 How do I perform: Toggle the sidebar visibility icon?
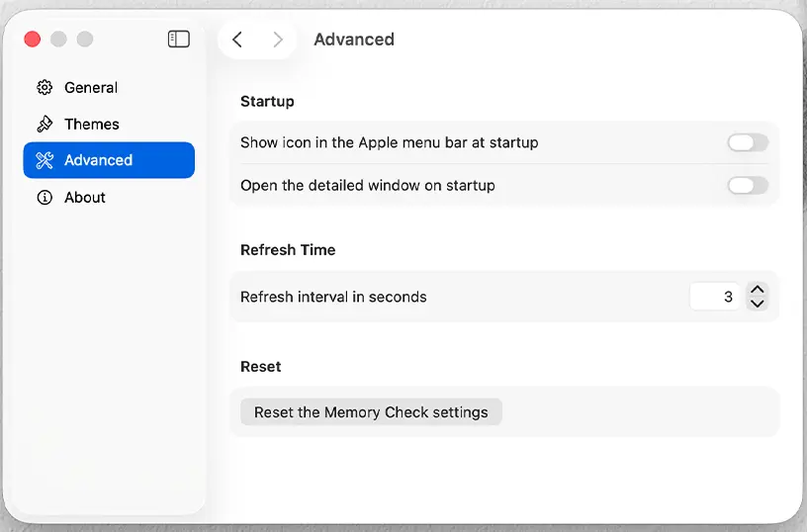click(x=178, y=40)
